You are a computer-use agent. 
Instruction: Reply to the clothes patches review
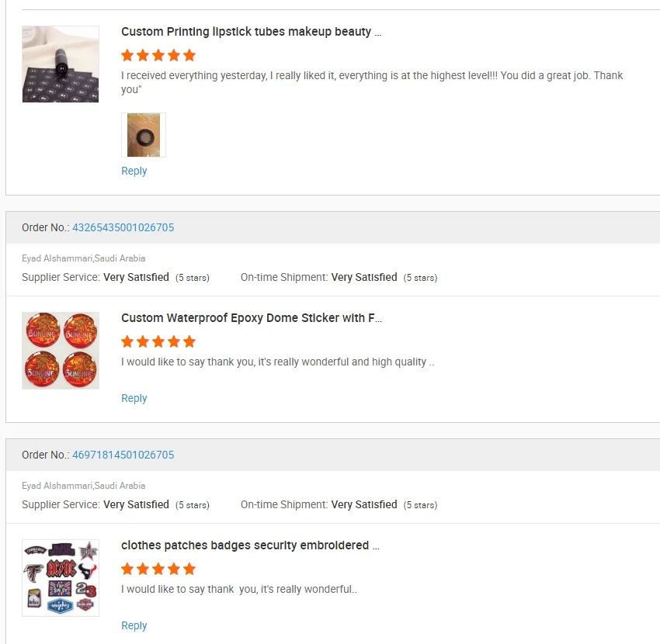134,625
